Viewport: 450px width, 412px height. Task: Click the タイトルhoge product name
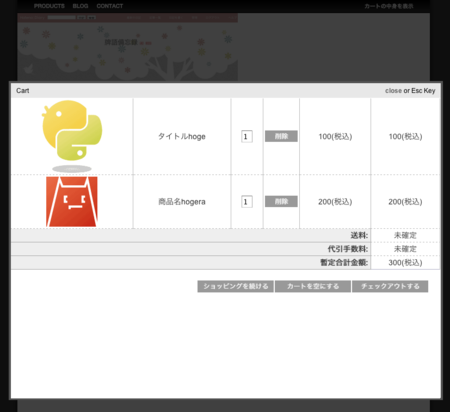tap(182, 136)
